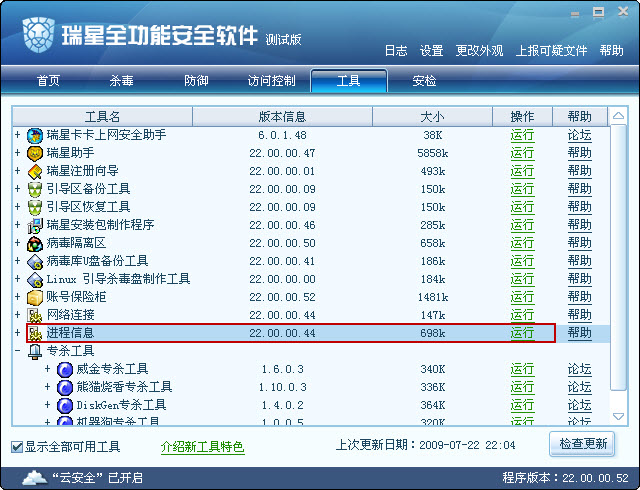
Task: Click 运行 for 账号保险柜
Action: click(522, 297)
